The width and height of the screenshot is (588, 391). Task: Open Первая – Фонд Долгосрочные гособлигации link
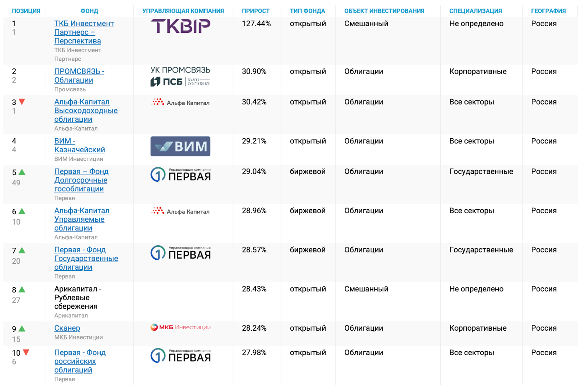[81, 180]
